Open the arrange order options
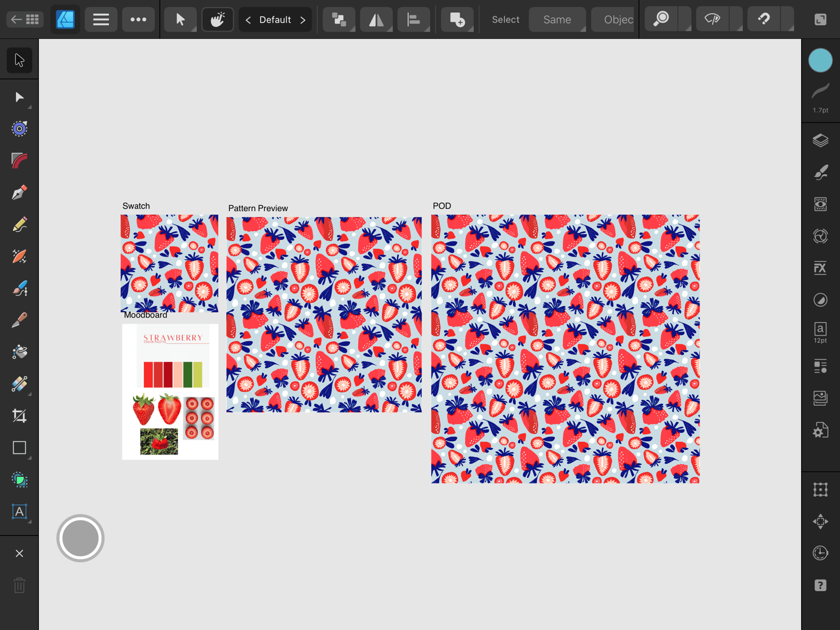 (339, 20)
